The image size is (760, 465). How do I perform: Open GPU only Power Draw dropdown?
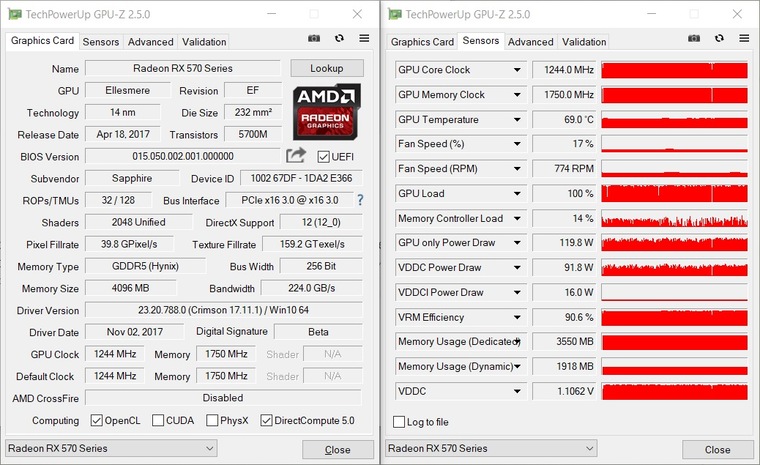click(x=517, y=243)
